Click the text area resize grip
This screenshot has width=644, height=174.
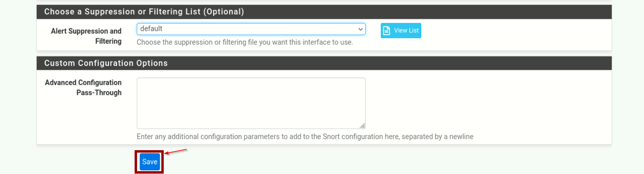(x=362, y=126)
